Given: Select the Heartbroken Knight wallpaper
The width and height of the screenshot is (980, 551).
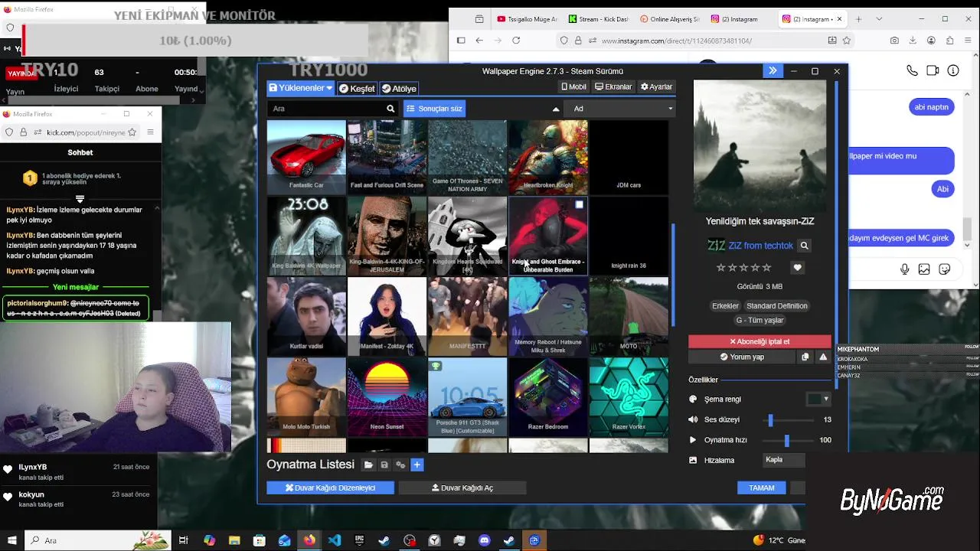Looking at the screenshot, I should (548, 156).
